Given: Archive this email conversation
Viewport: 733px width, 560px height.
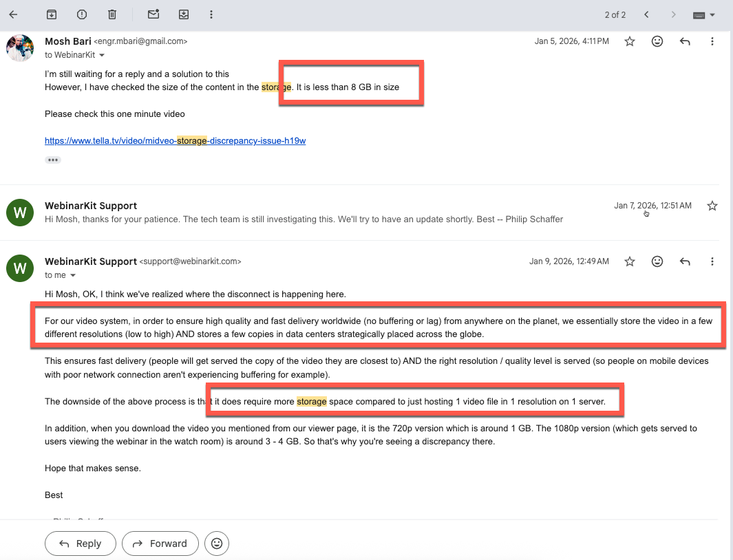Looking at the screenshot, I should point(51,14).
